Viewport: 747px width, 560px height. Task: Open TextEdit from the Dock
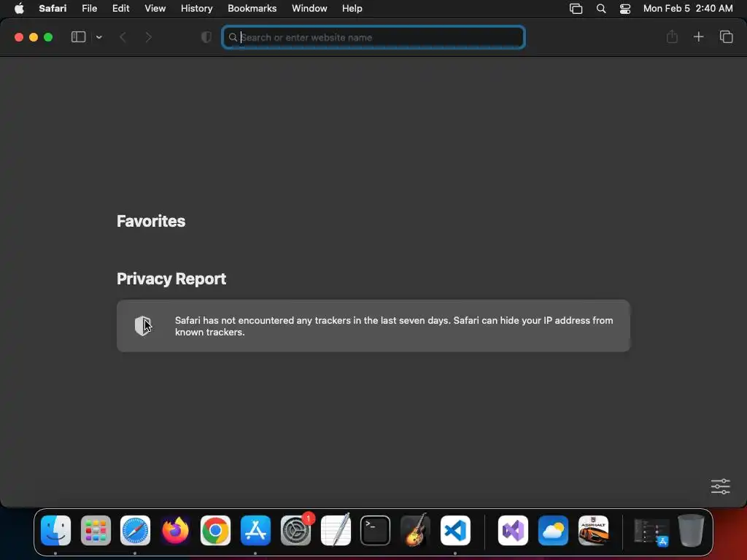336,530
